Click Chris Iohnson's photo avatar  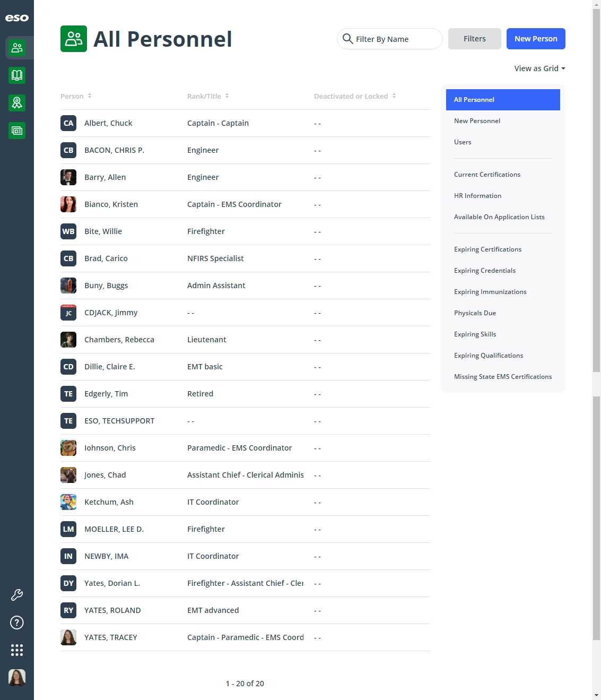point(68,448)
